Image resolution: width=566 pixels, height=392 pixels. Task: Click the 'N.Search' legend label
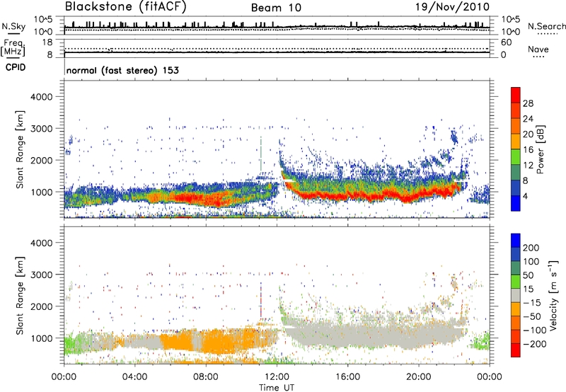[546, 26]
